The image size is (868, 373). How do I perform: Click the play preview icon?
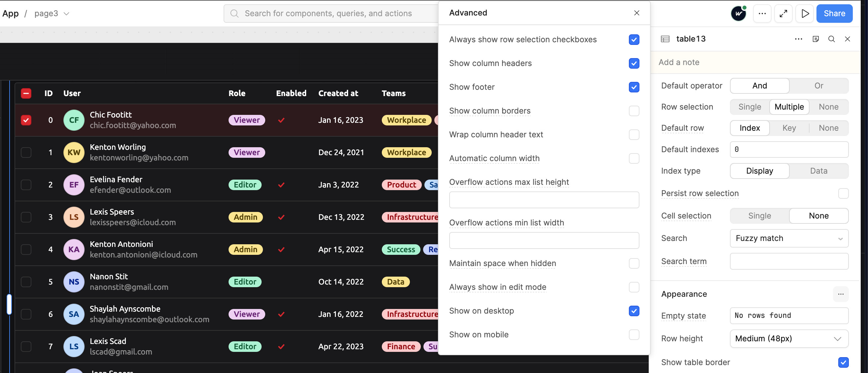(x=805, y=14)
